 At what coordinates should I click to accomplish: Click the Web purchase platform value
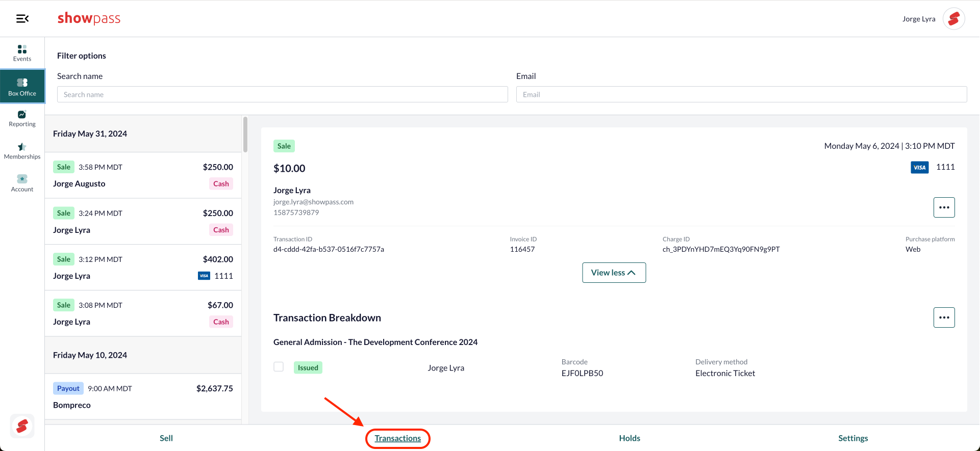click(913, 249)
